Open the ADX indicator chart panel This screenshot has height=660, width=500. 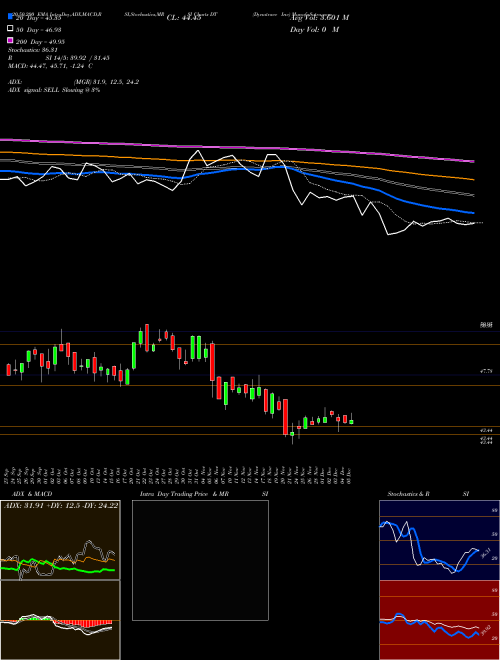click(x=60, y=540)
